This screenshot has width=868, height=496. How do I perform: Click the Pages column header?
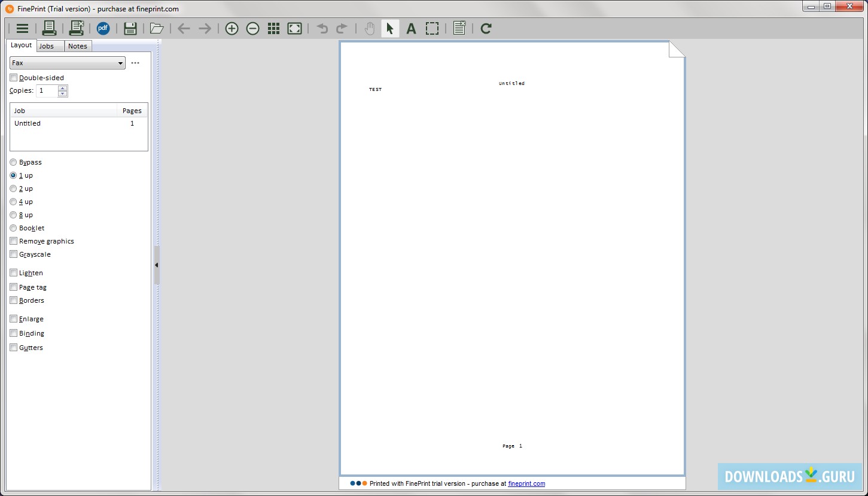tap(132, 111)
